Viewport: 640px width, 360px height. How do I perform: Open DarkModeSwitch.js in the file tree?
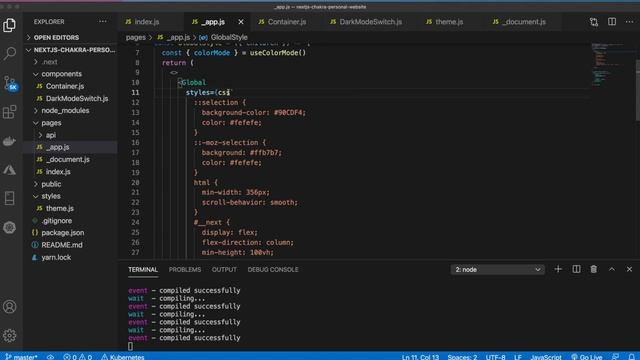70,98
